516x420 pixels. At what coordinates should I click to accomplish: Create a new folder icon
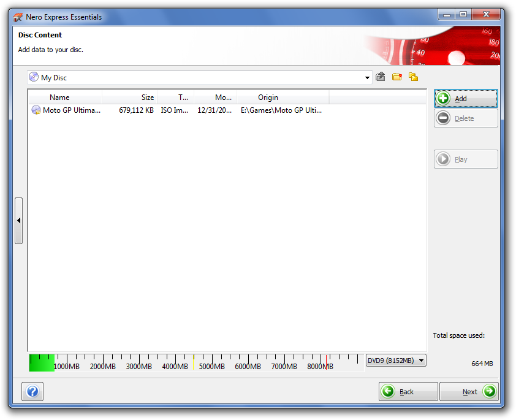click(397, 77)
